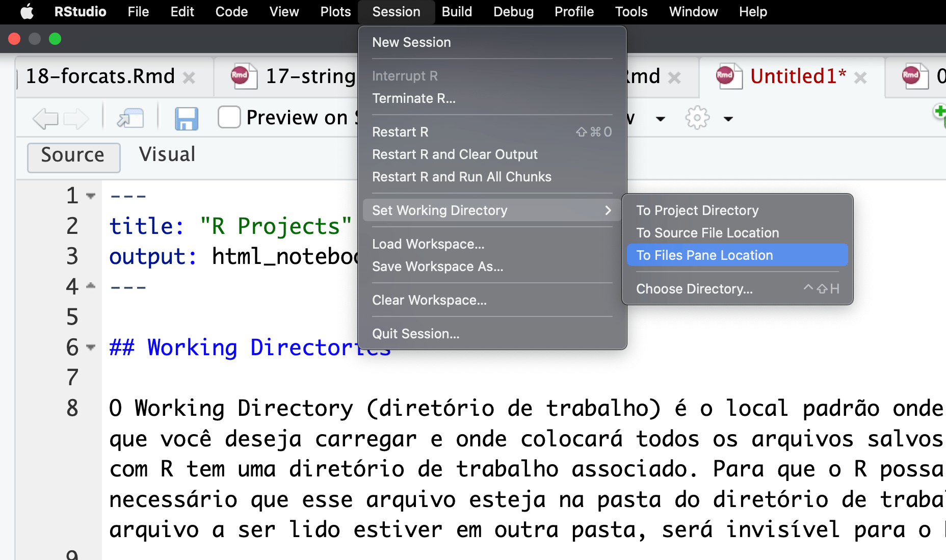
Task: Toggle the Preview on Save checkbox
Action: 229,117
